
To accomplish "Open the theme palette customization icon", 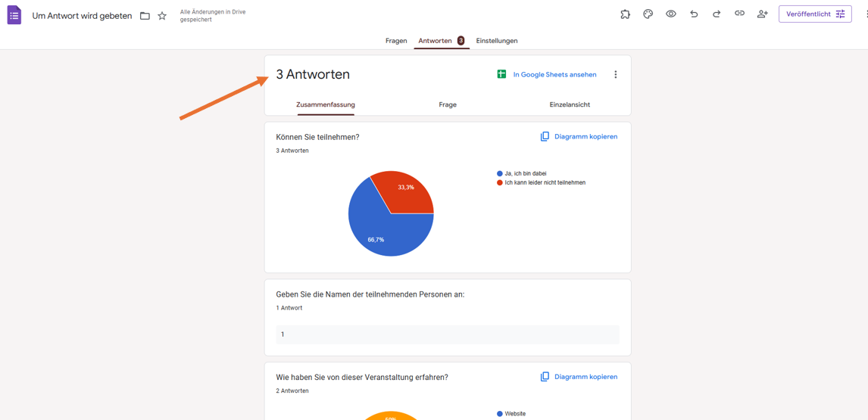I will point(648,14).
